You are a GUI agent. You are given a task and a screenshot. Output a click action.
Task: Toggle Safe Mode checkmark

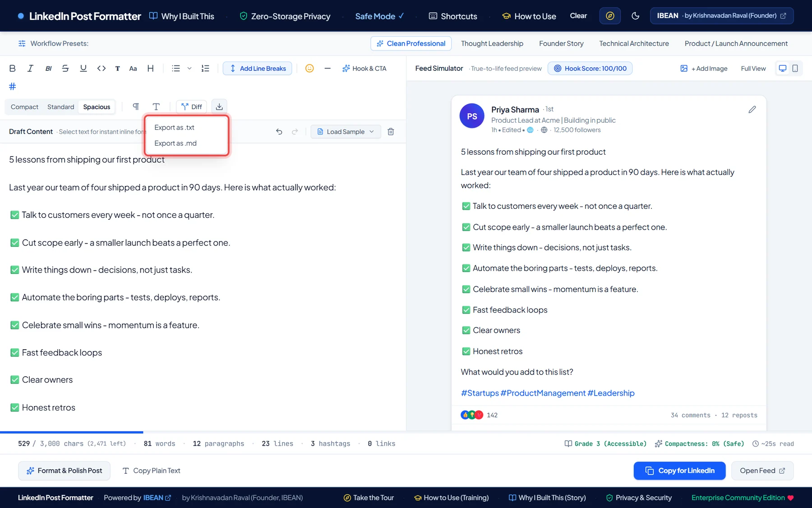[x=379, y=16]
